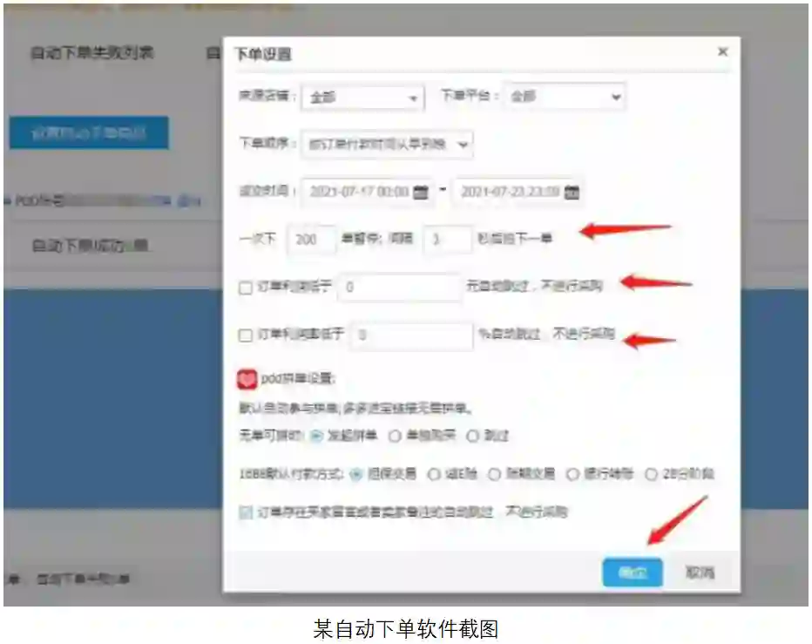
Task: Select the 跳过 radio option
Action: [x=472, y=436]
